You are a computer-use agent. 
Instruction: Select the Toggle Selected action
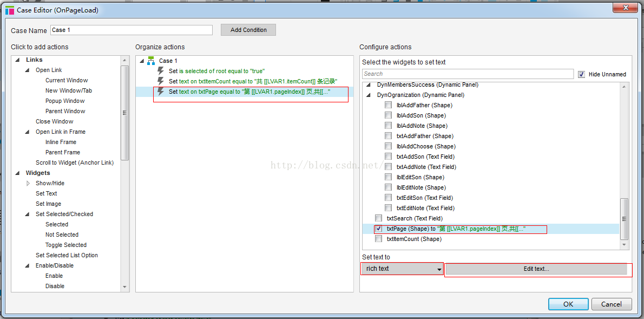[65, 245]
